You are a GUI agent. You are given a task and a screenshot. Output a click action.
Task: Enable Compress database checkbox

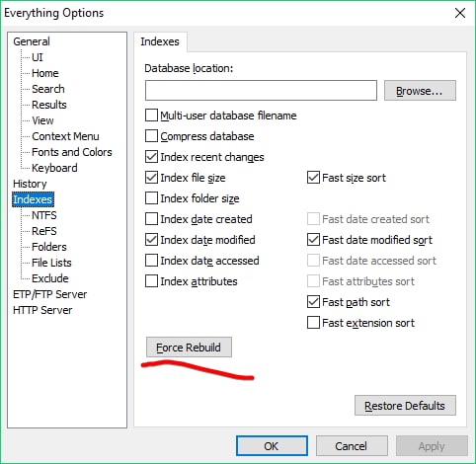pyautogui.click(x=151, y=136)
